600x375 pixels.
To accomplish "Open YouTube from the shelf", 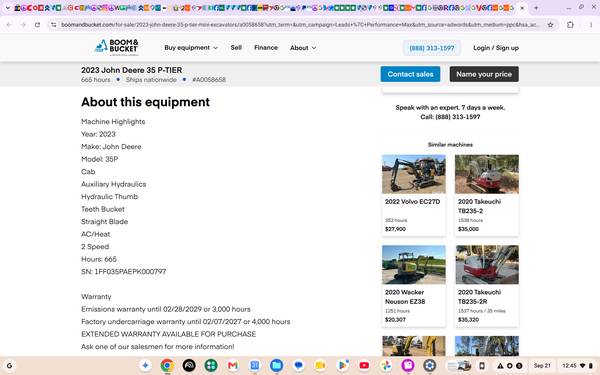I will pos(364,365).
